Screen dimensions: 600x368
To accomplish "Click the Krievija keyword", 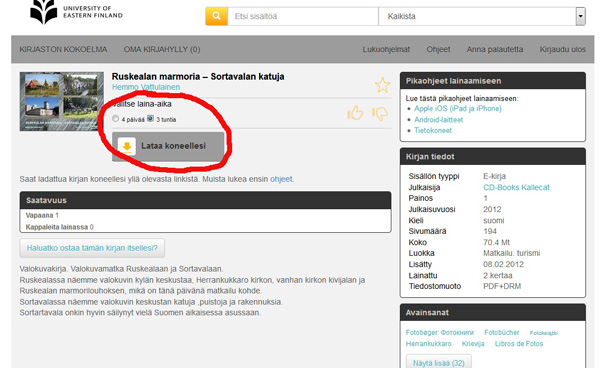I will click(473, 344).
